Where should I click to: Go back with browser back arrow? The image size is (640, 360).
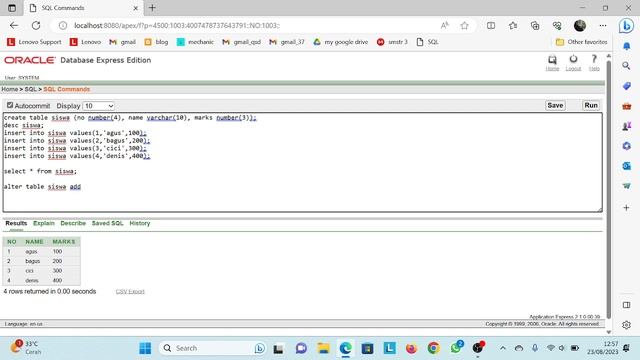coord(14,25)
